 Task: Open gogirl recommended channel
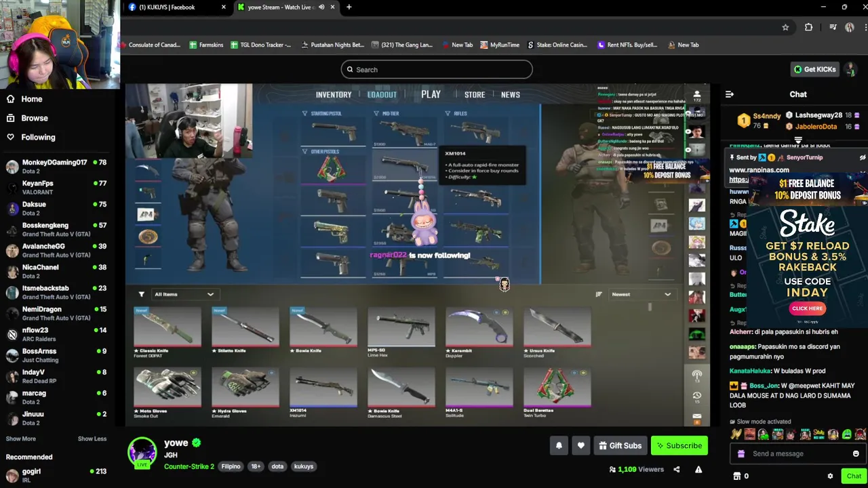[x=56, y=476]
